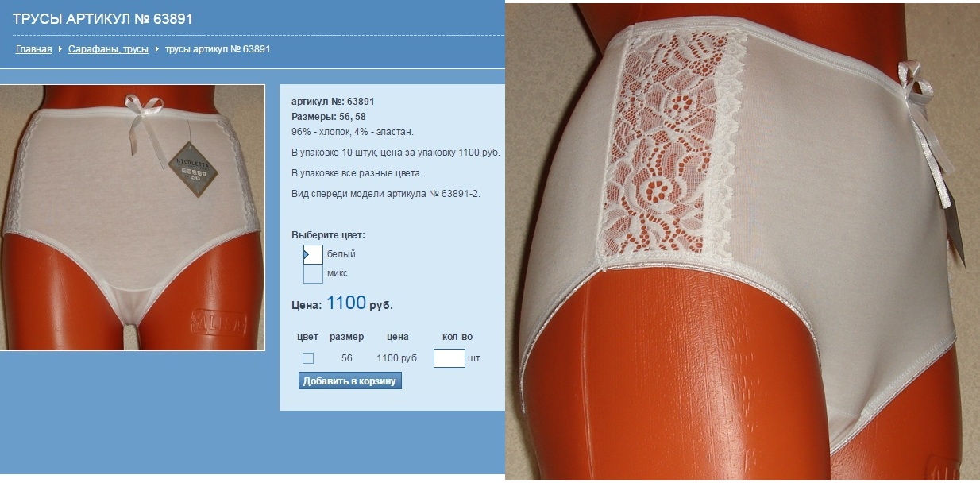Screen dimensions: 980x483
Task: Select the белый color label
Action: 341,254
